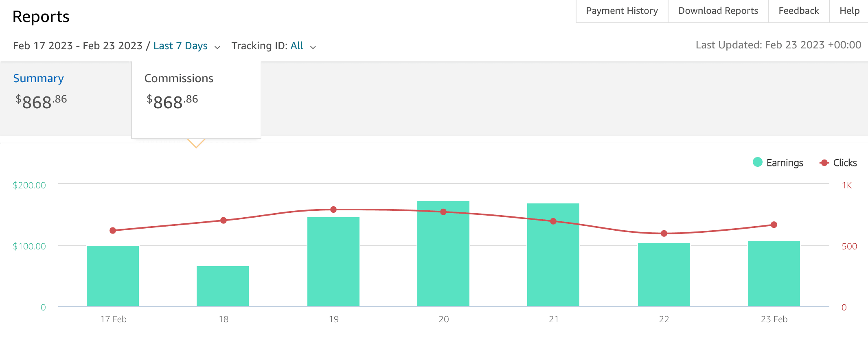Click the clicks data point for 19 Feb
This screenshot has width=868, height=345.
[333, 210]
